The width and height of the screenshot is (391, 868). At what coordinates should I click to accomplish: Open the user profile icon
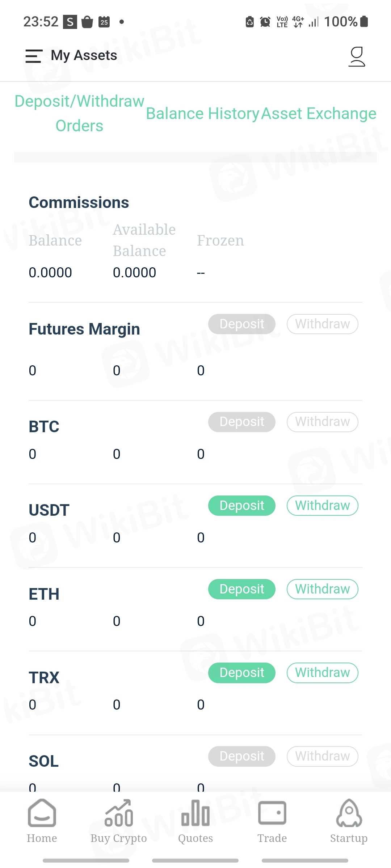click(x=357, y=57)
